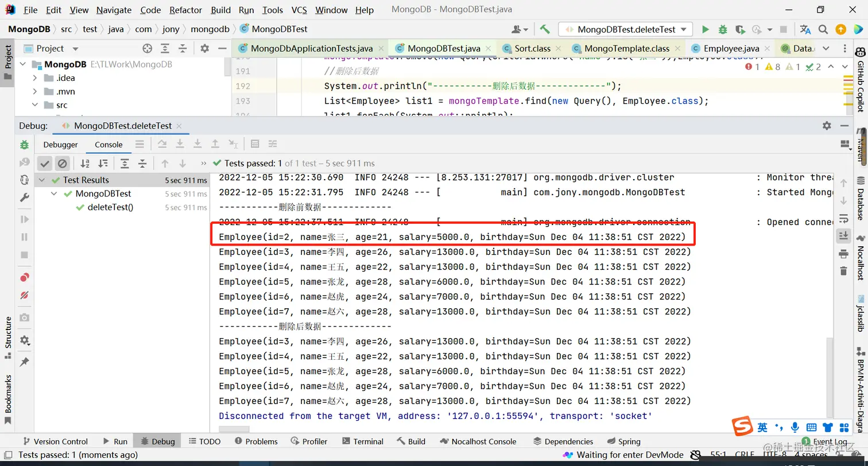The image size is (868, 466).
Task: Expand all test results nodes
Action: (125, 164)
